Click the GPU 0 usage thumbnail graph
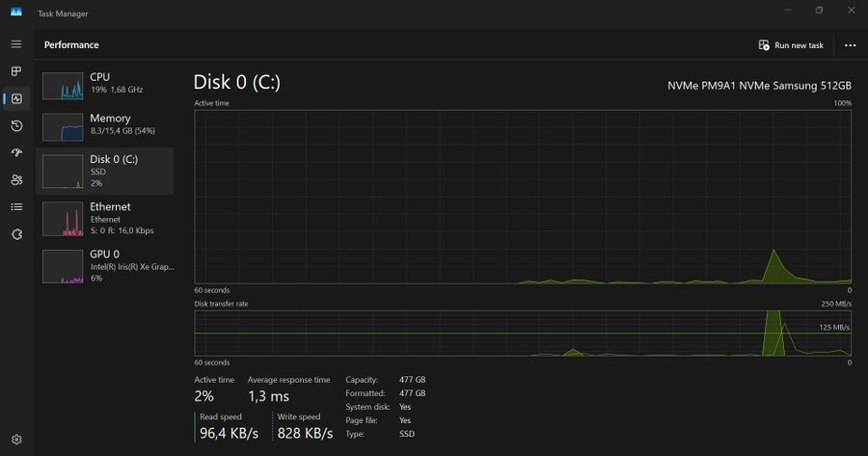The image size is (868, 456). (x=63, y=267)
